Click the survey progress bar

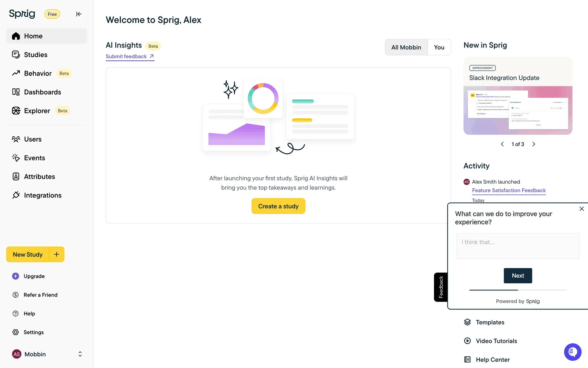tap(518, 290)
